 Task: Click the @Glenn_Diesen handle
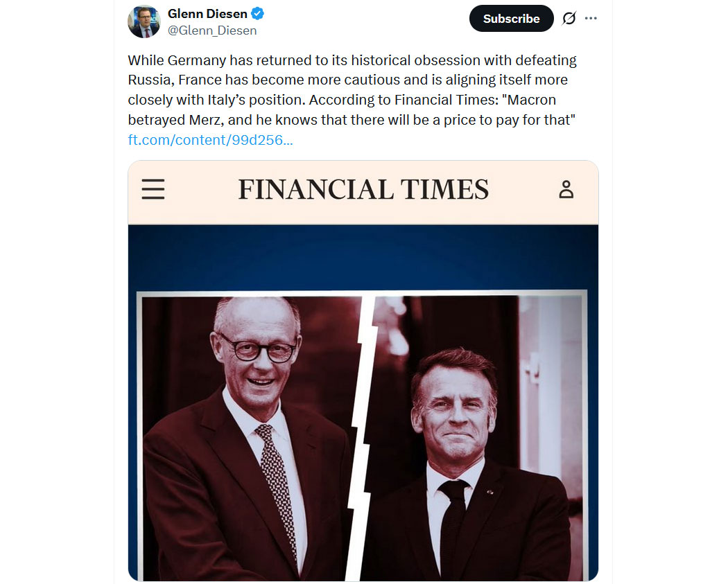(x=212, y=30)
